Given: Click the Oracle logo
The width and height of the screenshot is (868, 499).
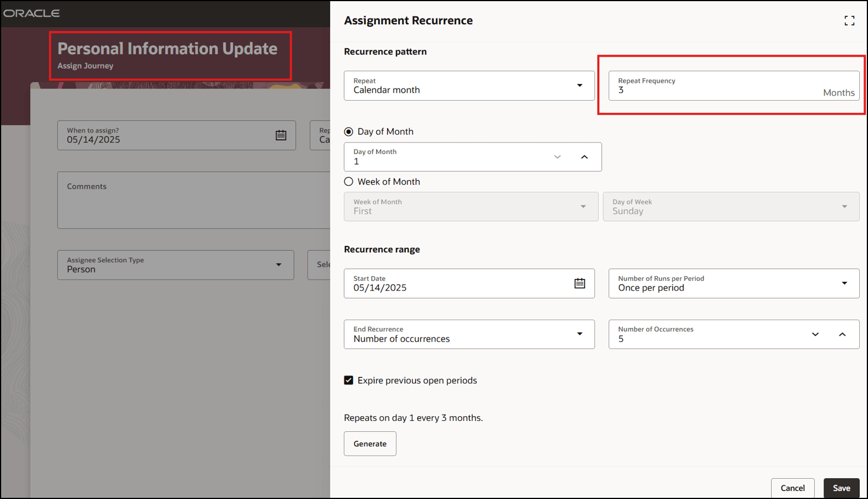Looking at the screenshot, I should point(32,13).
